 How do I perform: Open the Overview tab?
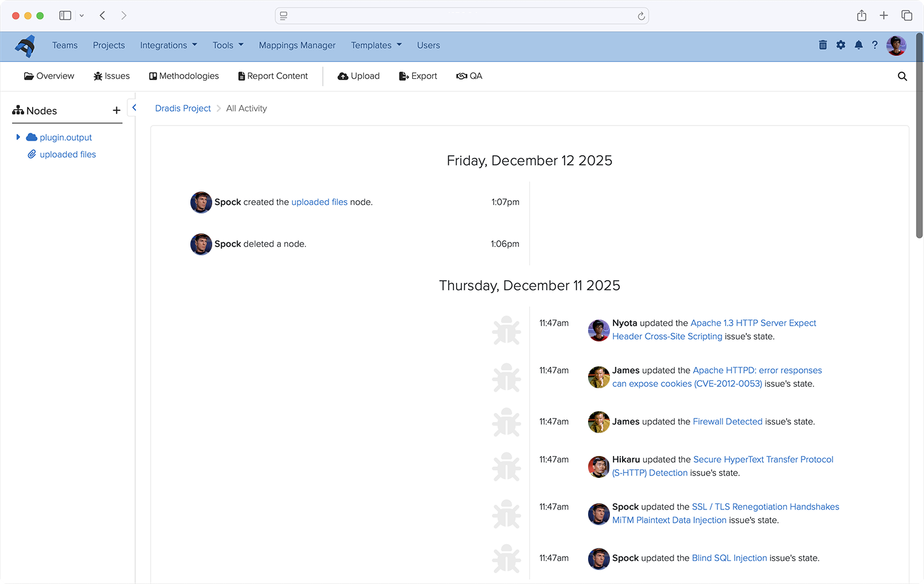[49, 76]
